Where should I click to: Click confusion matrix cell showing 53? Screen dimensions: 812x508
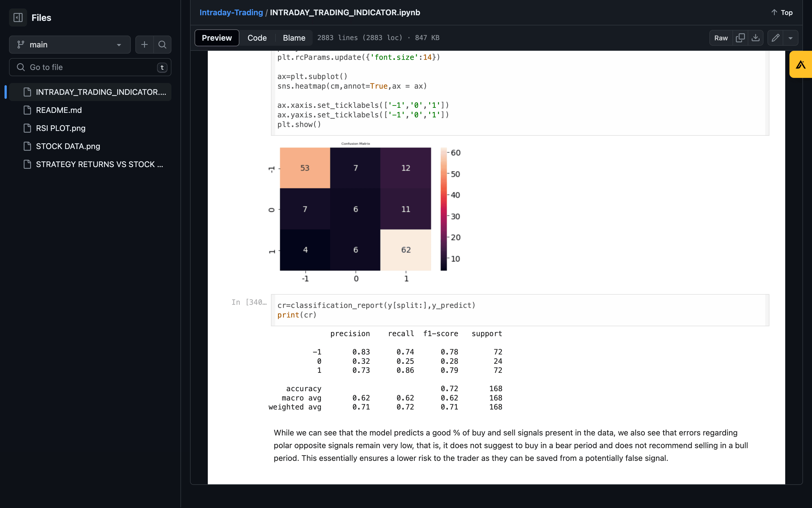[305, 168]
